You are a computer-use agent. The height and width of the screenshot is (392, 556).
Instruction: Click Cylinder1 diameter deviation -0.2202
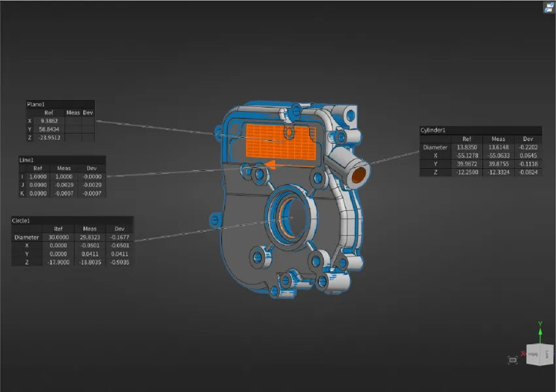pos(528,147)
